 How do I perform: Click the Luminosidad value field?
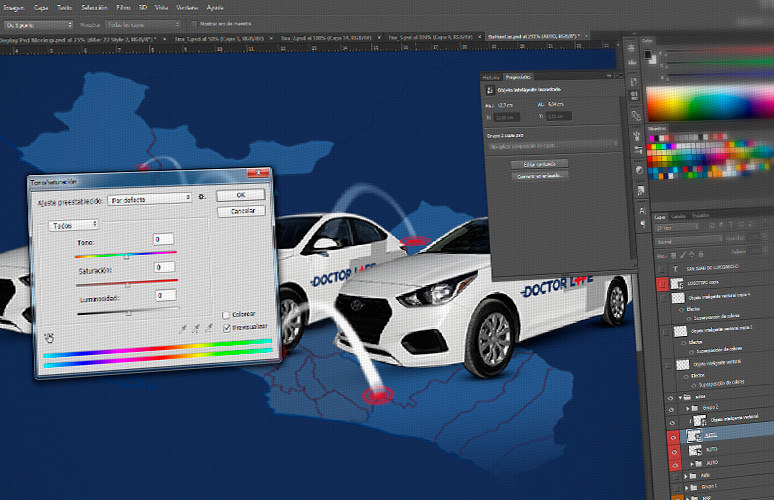[166, 296]
